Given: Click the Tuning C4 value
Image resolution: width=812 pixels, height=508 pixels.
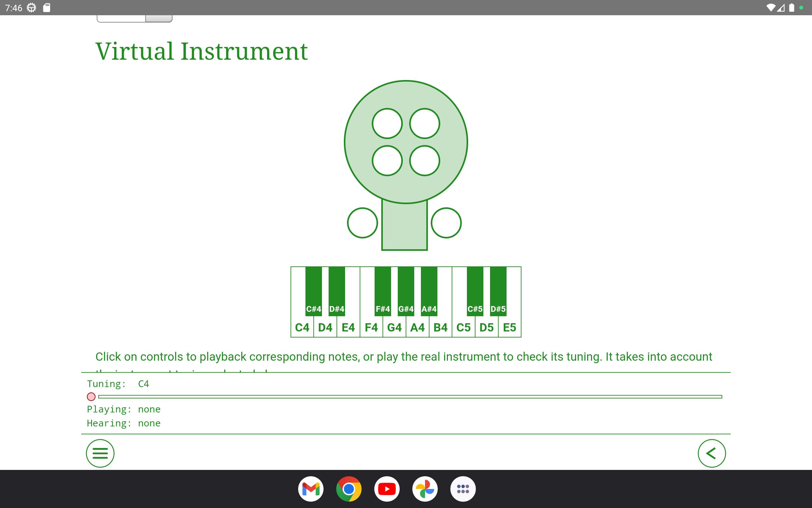Looking at the screenshot, I should point(144,384).
